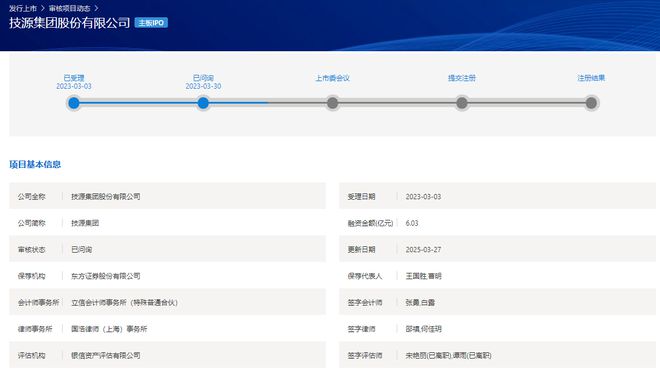Image resolution: width=660 pixels, height=369 pixels.
Task: Click the 注册结果 stage label
Action: pos(591,78)
